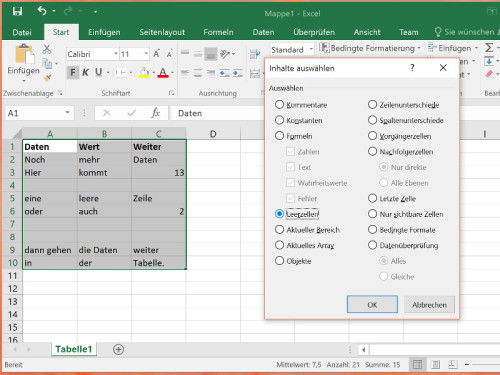Confirm the dialog with OK
This screenshot has height=375, width=500.
tap(372, 304)
